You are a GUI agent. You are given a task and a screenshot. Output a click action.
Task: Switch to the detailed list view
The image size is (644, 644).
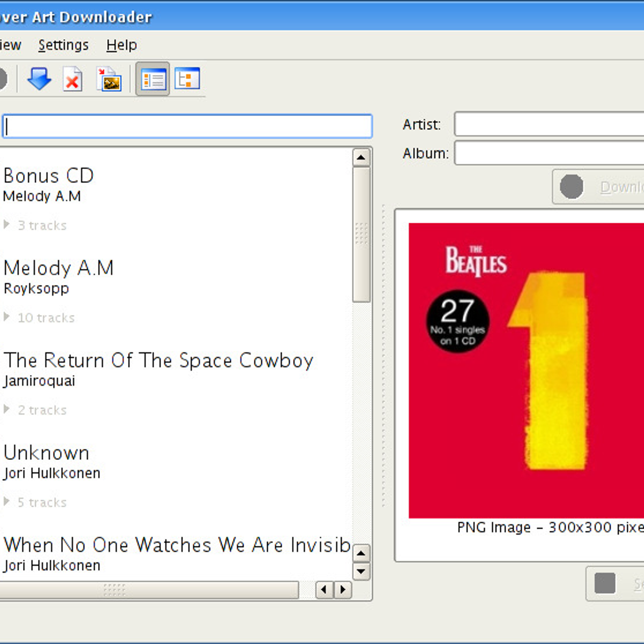pyautogui.click(x=153, y=79)
